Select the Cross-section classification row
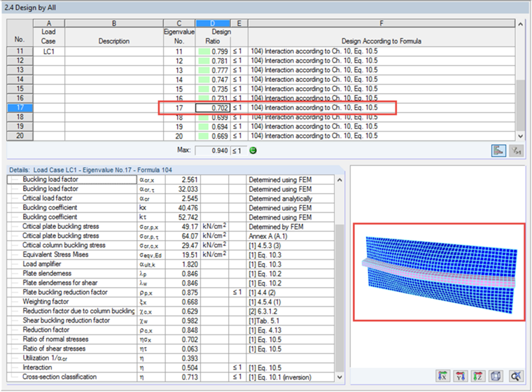The height and width of the screenshot is (392, 532). coord(171,377)
